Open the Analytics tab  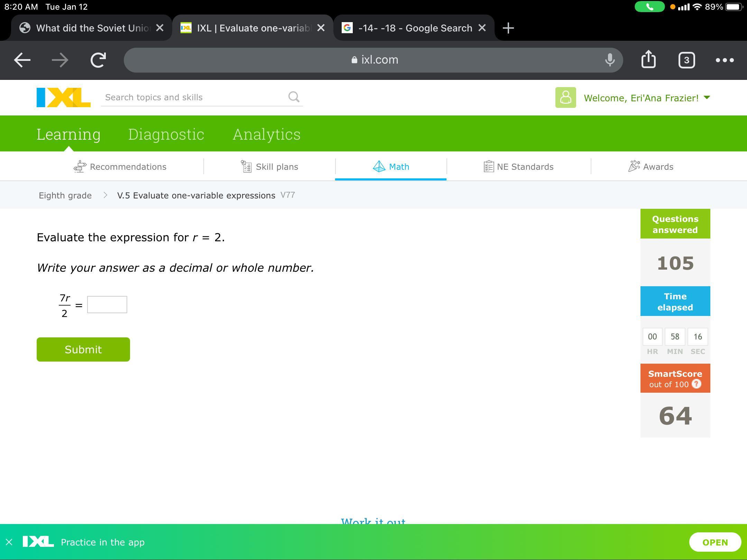click(x=266, y=134)
